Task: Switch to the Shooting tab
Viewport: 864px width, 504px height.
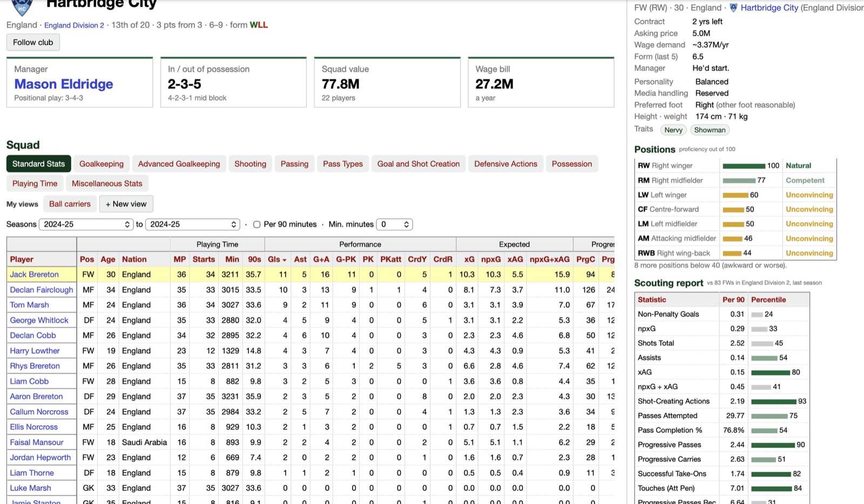Action: pyautogui.click(x=250, y=164)
